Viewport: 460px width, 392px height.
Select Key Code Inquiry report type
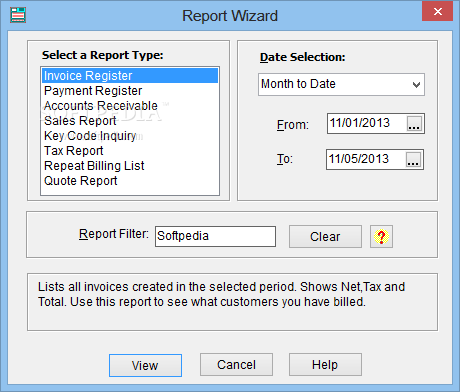[x=130, y=136]
